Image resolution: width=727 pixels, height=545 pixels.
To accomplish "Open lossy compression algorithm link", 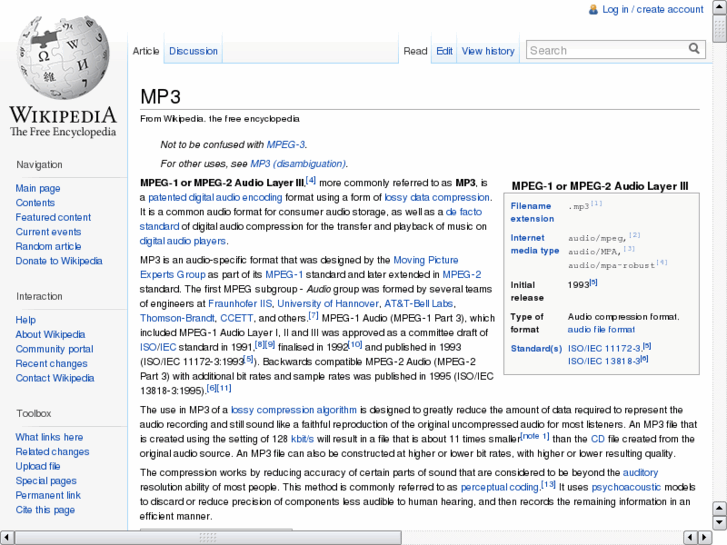I will [x=294, y=410].
